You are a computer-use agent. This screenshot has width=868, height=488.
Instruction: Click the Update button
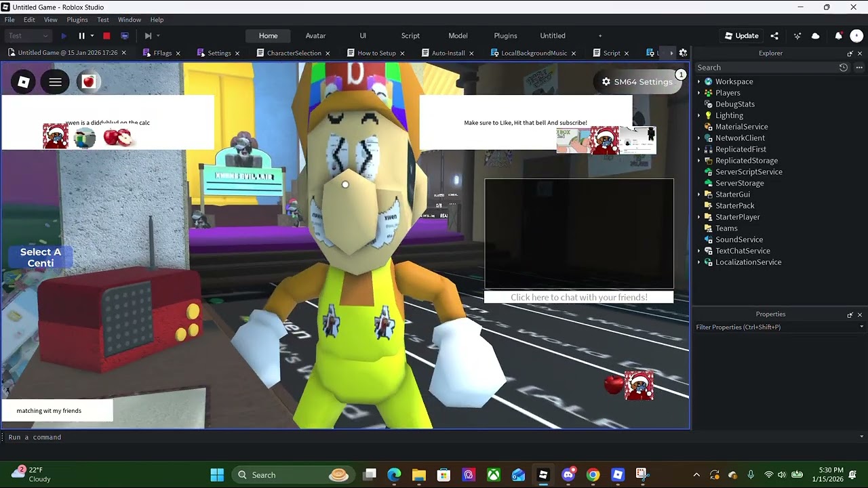[741, 36]
